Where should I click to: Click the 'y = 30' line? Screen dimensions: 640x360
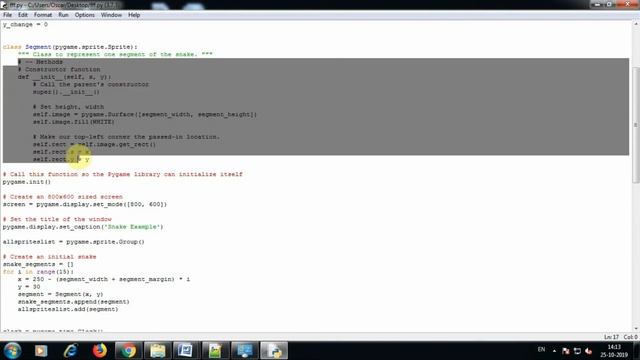(x=29, y=287)
